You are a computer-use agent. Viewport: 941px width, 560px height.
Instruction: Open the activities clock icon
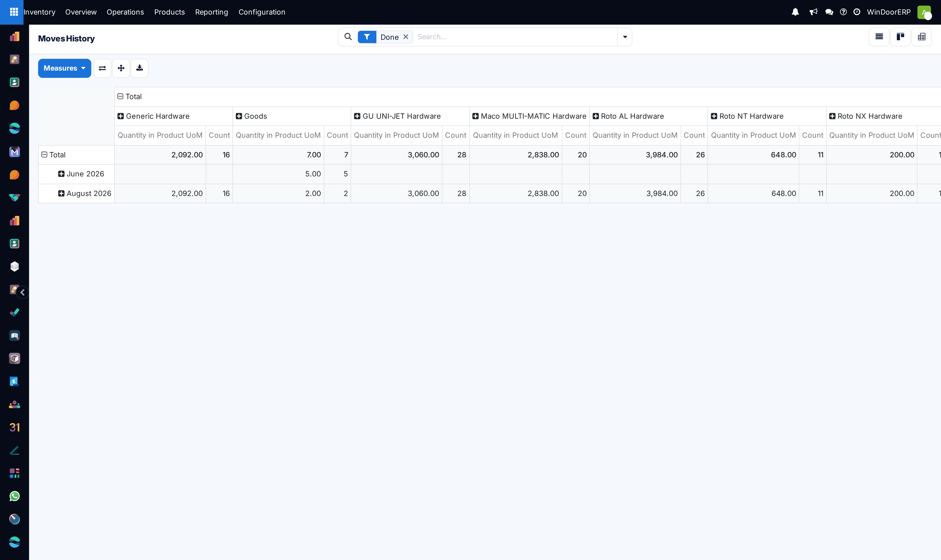pyautogui.click(x=857, y=12)
